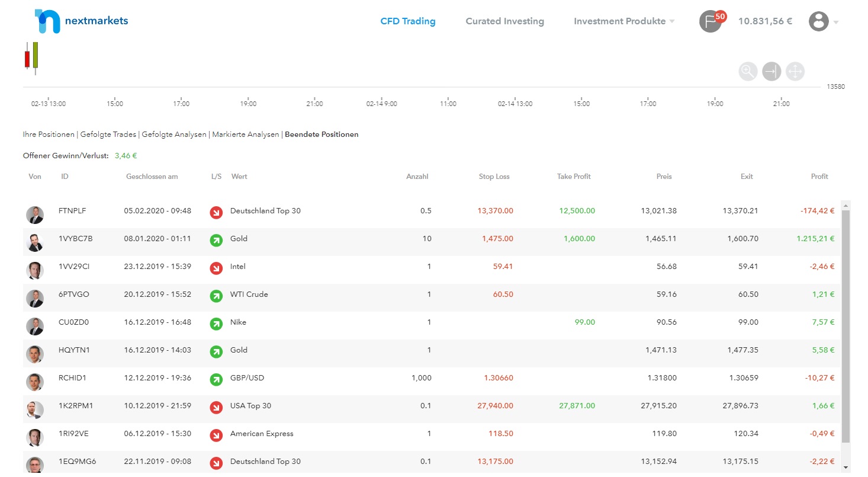Select Deutschland Top 30 in FTNPLF row
This screenshot has width=868, height=477.
click(265, 211)
